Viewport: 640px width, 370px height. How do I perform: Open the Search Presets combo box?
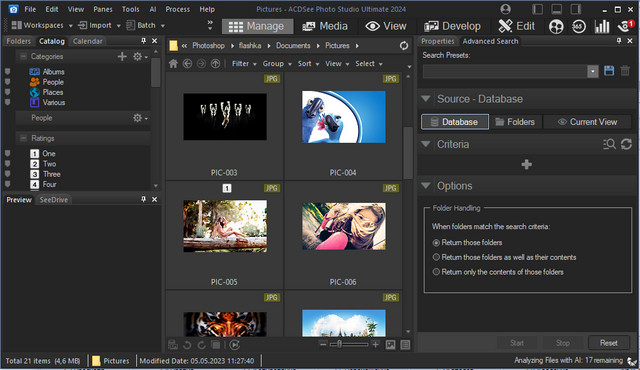(x=510, y=71)
